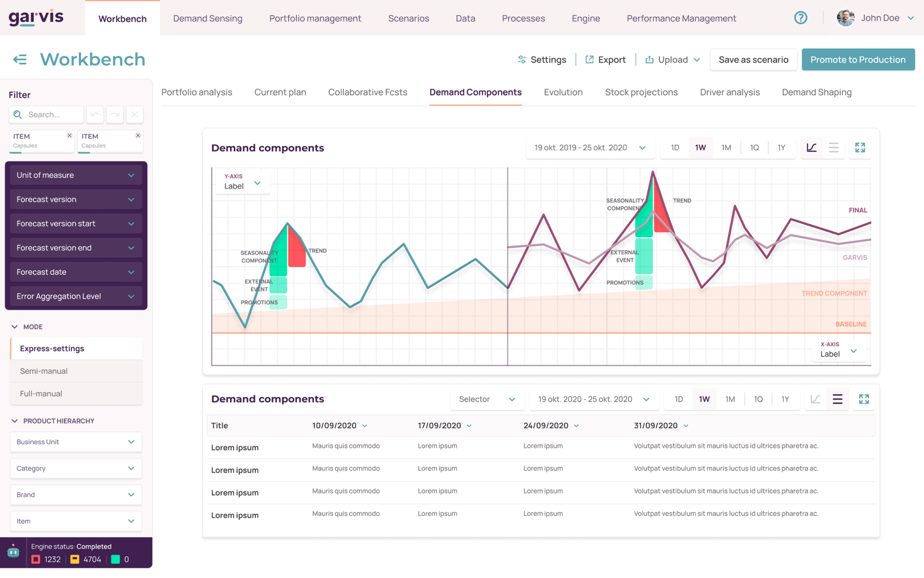Click Promote to Production button

857,60
